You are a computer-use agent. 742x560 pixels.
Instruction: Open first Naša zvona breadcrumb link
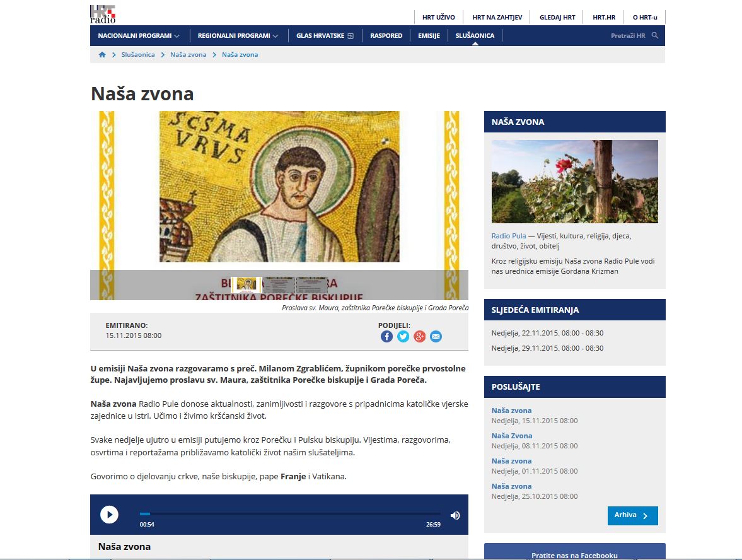click(188, 54)
